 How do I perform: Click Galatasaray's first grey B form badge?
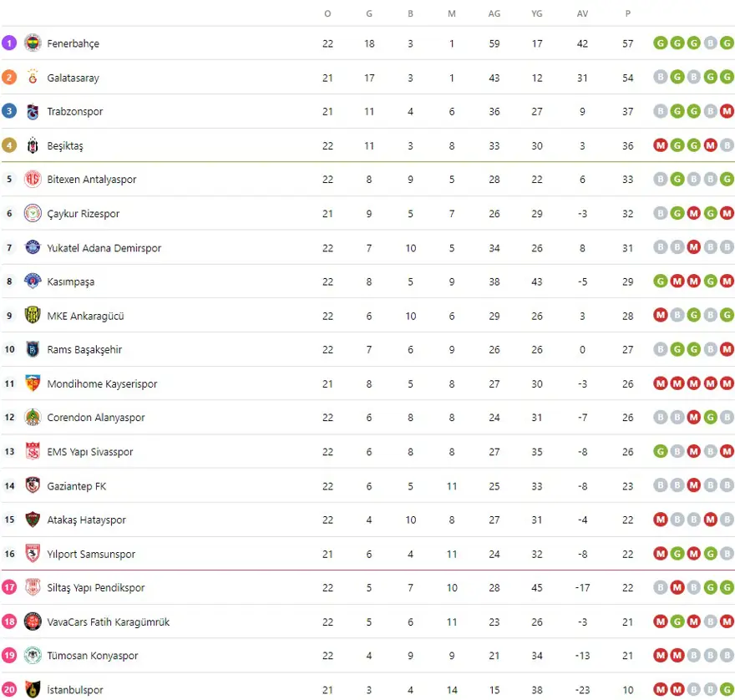coord(661,78)
